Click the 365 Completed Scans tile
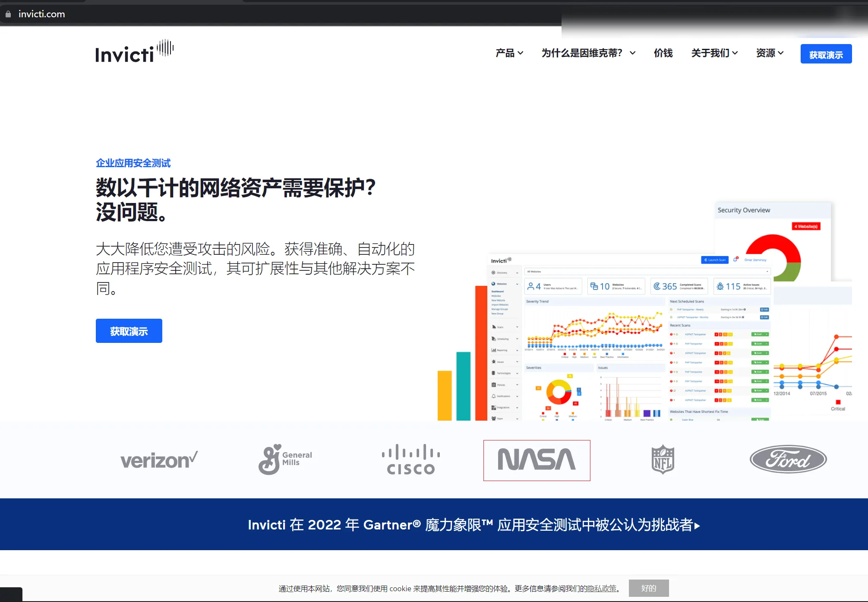868x602 pixels. 679,286
